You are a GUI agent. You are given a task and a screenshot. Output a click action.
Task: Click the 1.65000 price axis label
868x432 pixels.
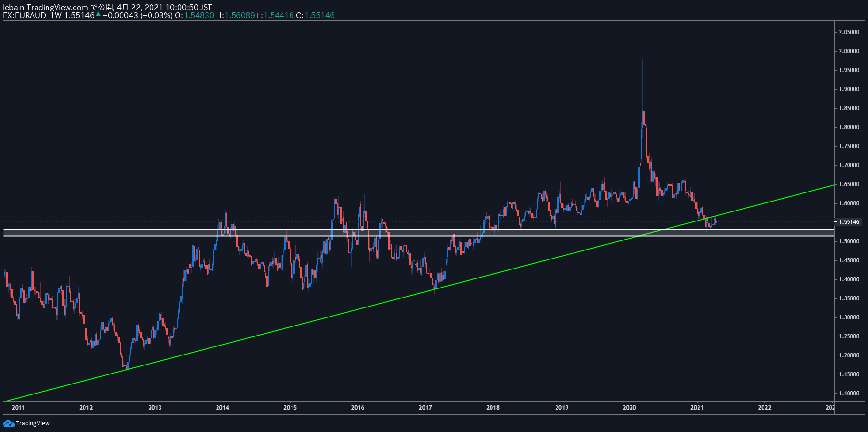click(x=849, y=184)
